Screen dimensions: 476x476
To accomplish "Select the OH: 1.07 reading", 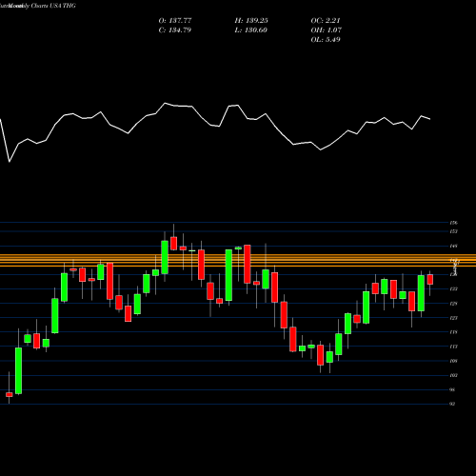I will click(x=326, y=30).
